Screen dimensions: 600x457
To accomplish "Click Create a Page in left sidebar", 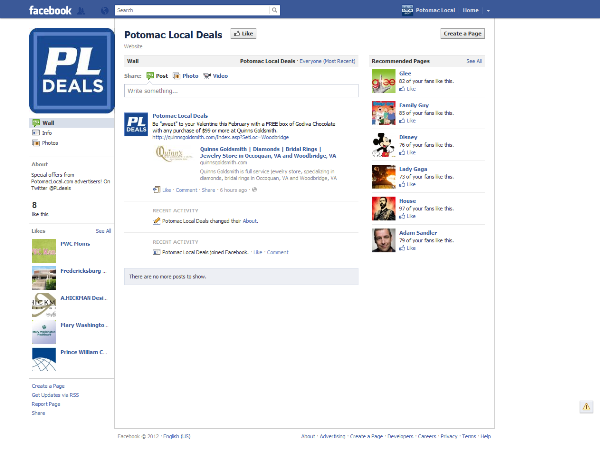I will click(48, 386).
